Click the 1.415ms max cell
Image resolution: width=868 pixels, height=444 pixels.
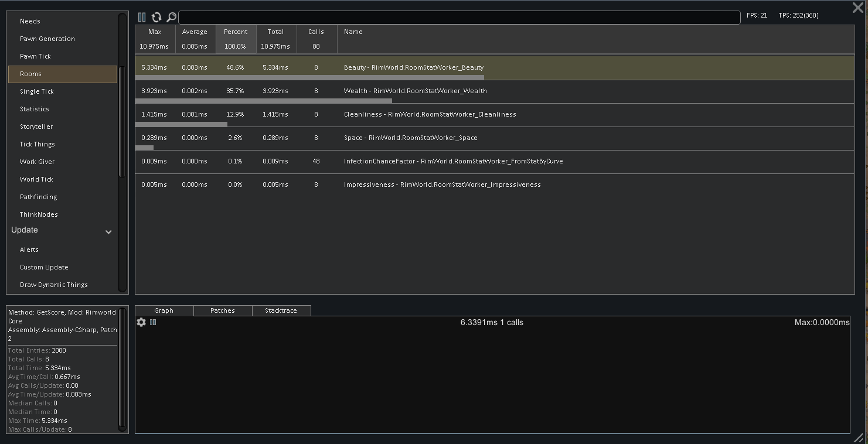pyautogui.click(x=154, y=114)
